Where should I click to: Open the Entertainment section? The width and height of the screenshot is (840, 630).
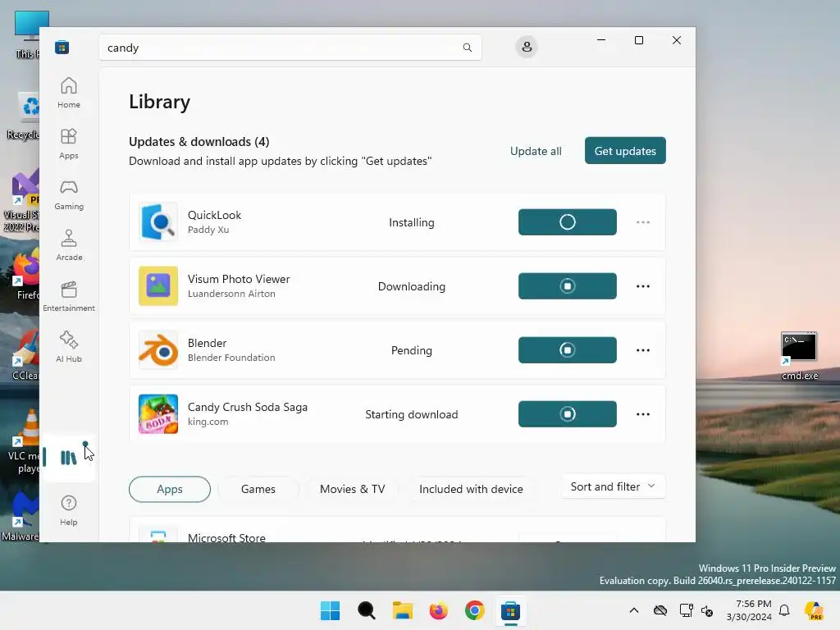(x=69, y=296)
